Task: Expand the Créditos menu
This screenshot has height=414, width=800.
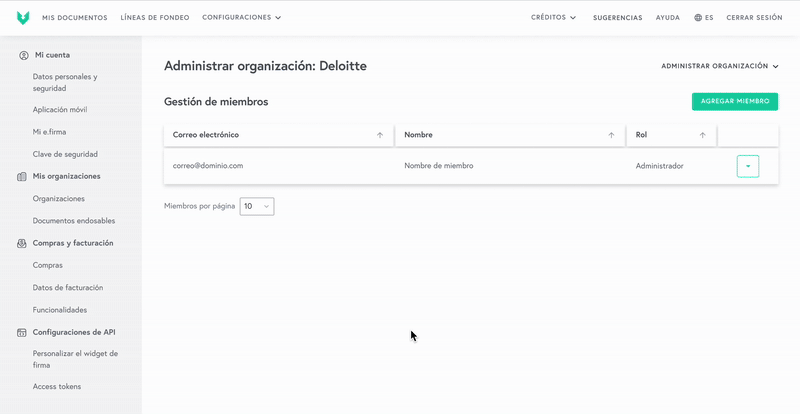Action: (x=554, y=17)
